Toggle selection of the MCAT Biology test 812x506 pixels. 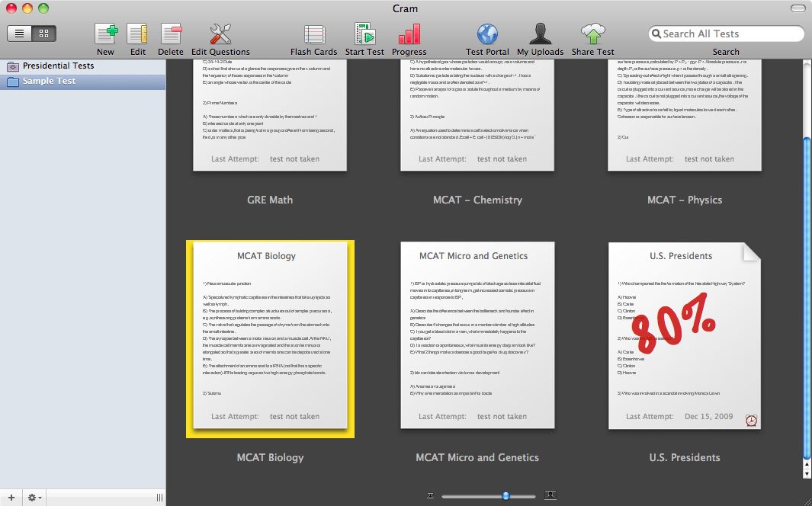tap(270, 338)
